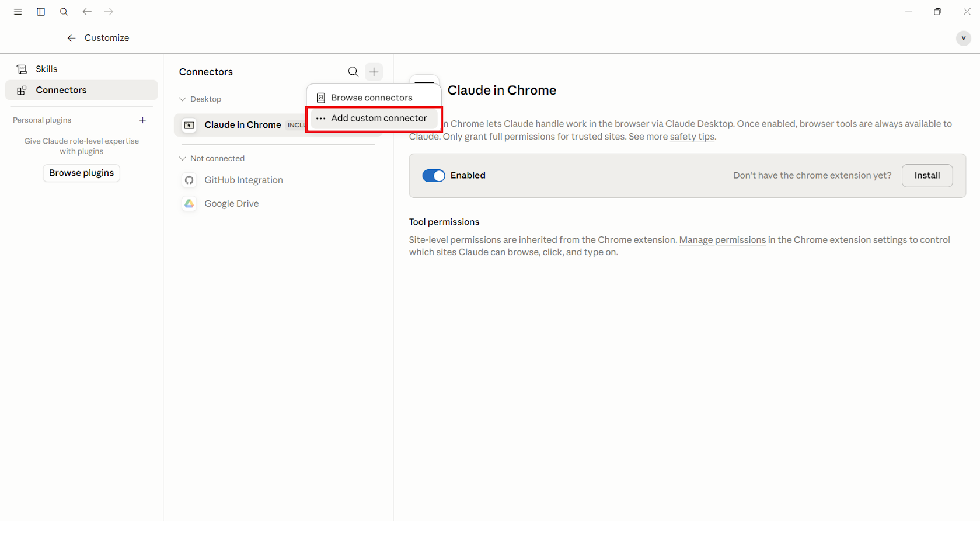Viewport: 980px width, 536px height.
Task: Go back with title bar back arrow
Action: coord(87,12)
